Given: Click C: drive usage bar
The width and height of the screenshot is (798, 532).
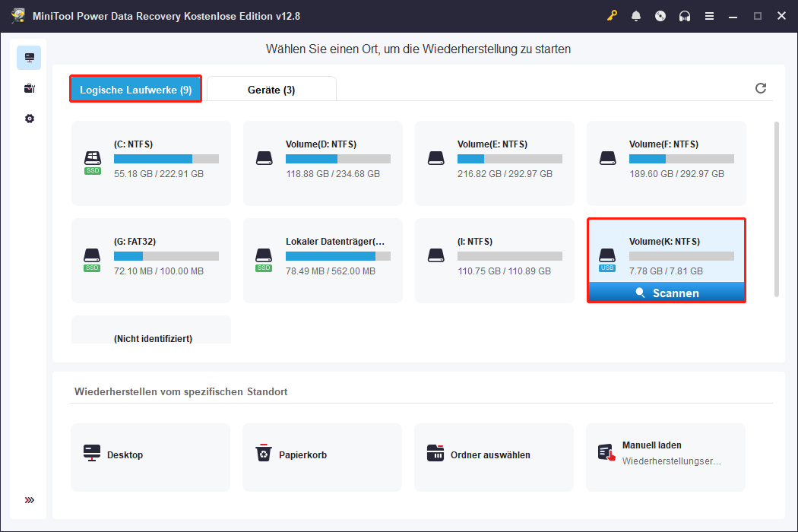Looking at the screenshot, I should 166,159.
